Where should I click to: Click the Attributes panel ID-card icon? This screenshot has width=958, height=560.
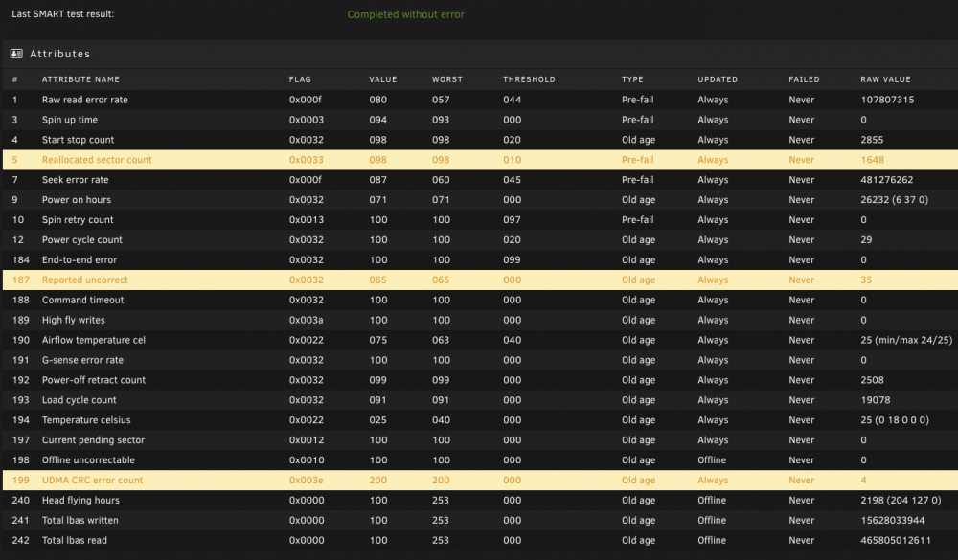[16, 54]
